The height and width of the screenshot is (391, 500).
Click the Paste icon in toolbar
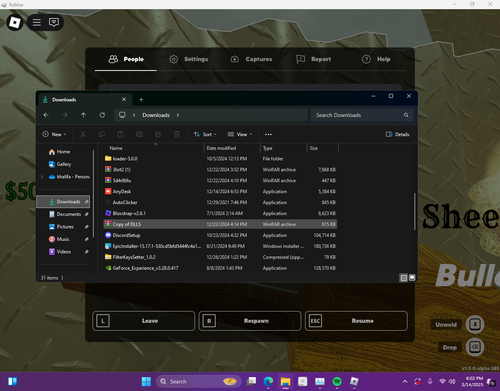pyautogui.click(x=121, y=134)
